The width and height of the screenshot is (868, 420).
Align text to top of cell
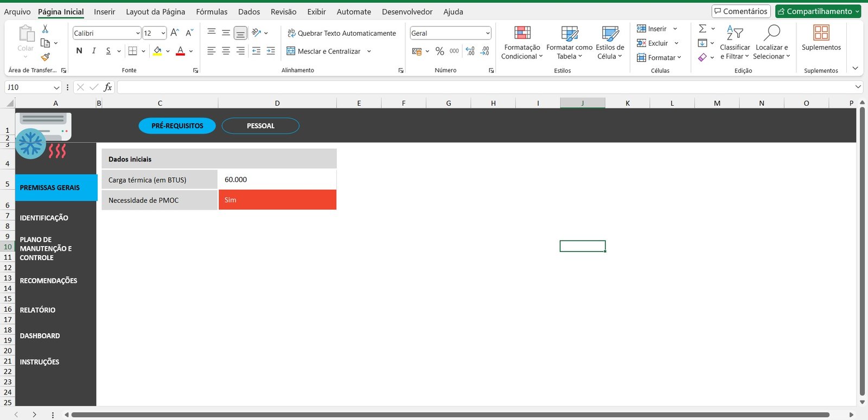212,33
